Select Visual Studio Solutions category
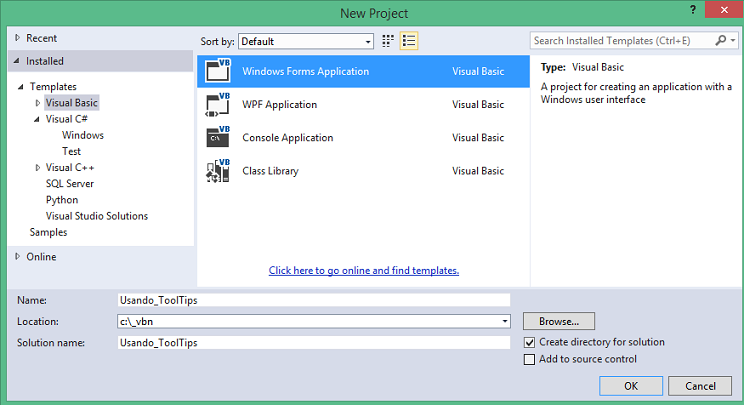The width and height of the screenshot is (744, 405). click(97, 216)
